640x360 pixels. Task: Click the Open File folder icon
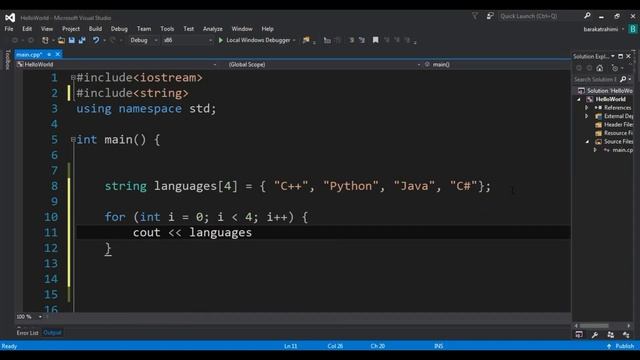(61, 40)
